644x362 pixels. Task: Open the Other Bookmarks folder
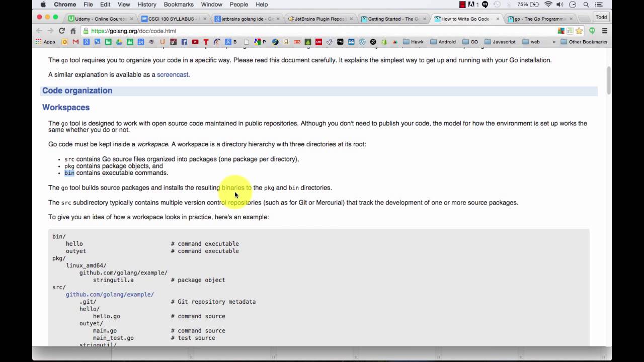point(584,42)
